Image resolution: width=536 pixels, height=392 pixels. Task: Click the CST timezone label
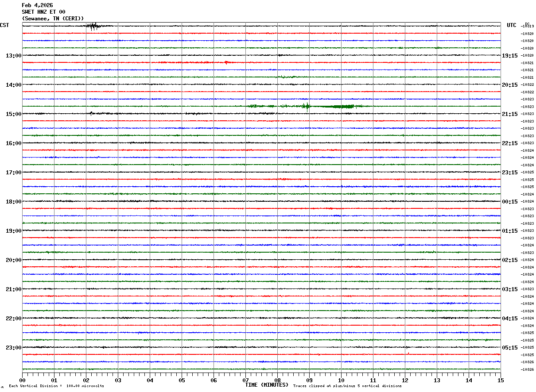[x=4, y=25]
